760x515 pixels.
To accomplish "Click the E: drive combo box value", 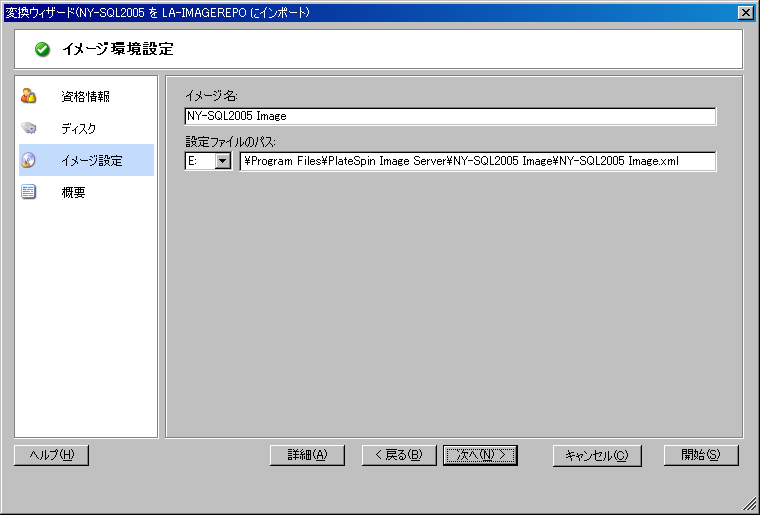I will [x=200, y=161].
